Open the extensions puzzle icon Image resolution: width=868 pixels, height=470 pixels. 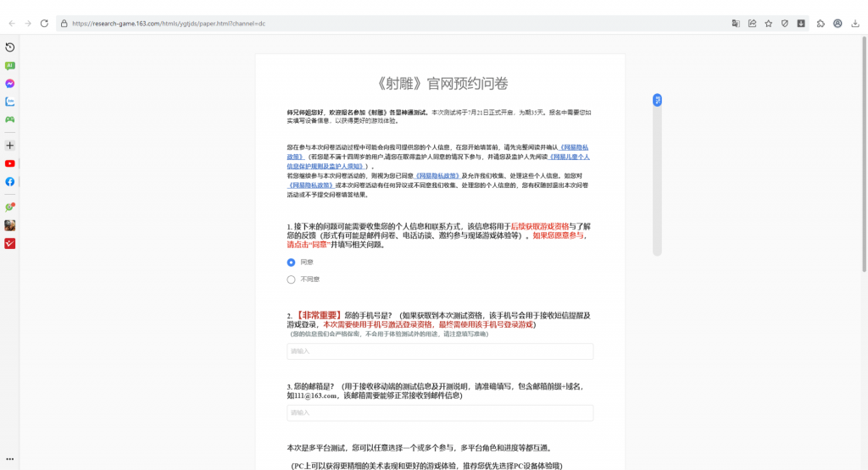821,23
